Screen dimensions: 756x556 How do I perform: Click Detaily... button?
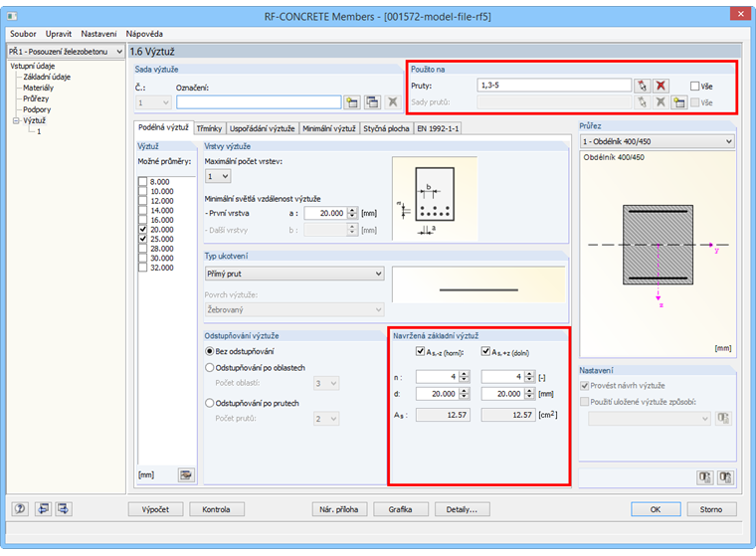462,509
